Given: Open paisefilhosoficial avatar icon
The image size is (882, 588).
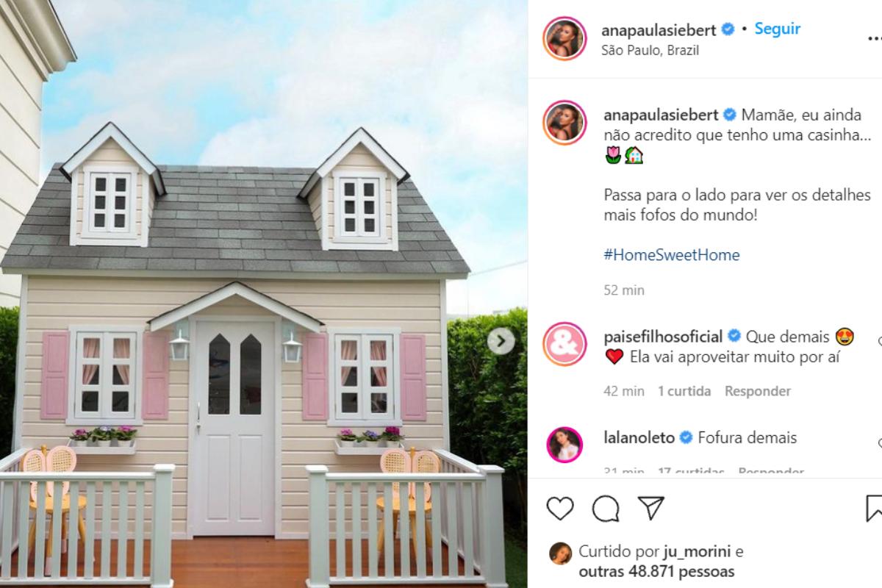Looking at the screenshot, I should coord(564,344).
